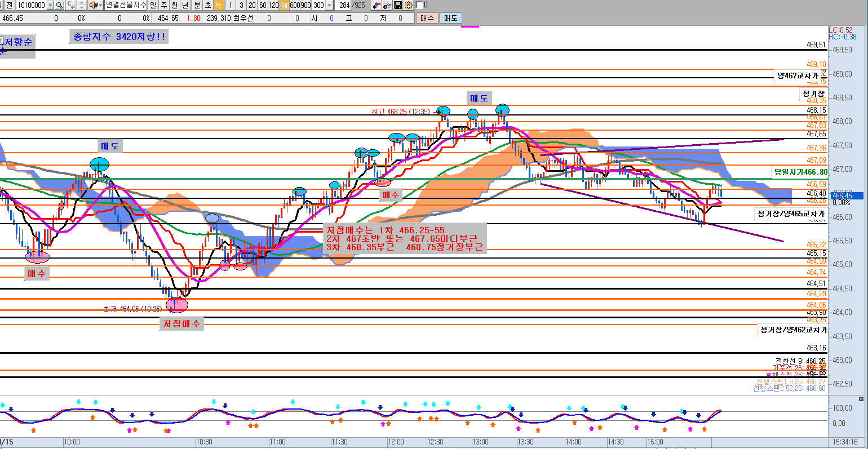Viewport: 868px width, 449px height.
Task: Expand the 300 interval dropdown arrow
Action: tap(330, 5)
